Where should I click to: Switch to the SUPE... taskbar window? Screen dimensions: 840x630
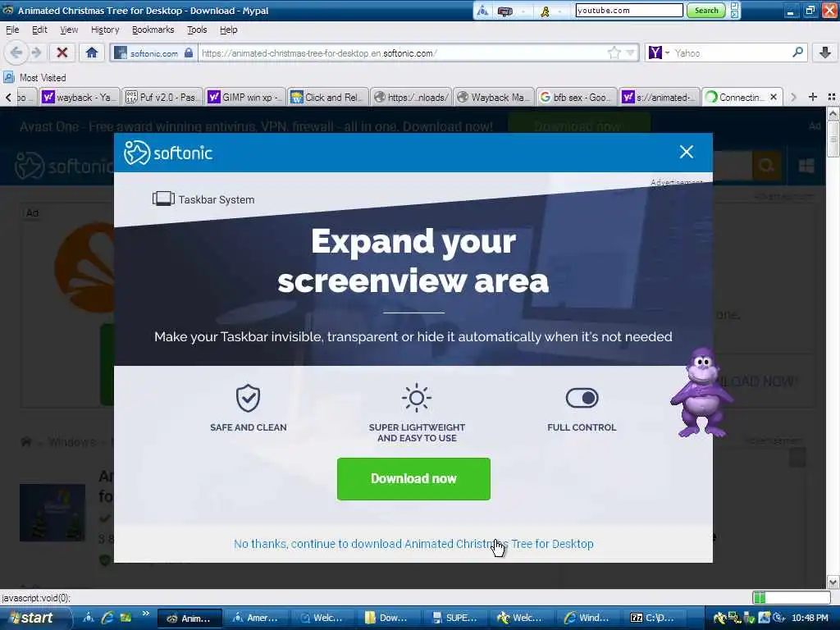[454, 619]
